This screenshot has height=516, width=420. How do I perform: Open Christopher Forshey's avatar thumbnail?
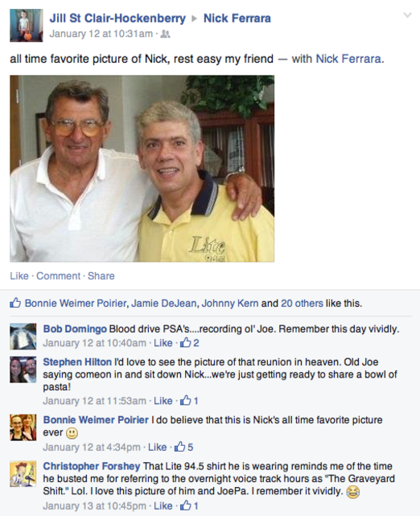(23, 474)
